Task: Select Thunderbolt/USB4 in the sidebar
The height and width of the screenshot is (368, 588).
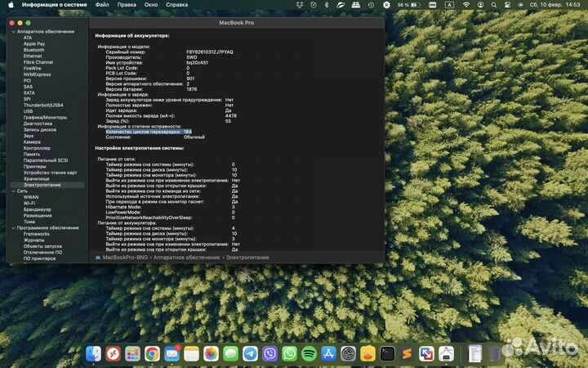Action: 43,105
